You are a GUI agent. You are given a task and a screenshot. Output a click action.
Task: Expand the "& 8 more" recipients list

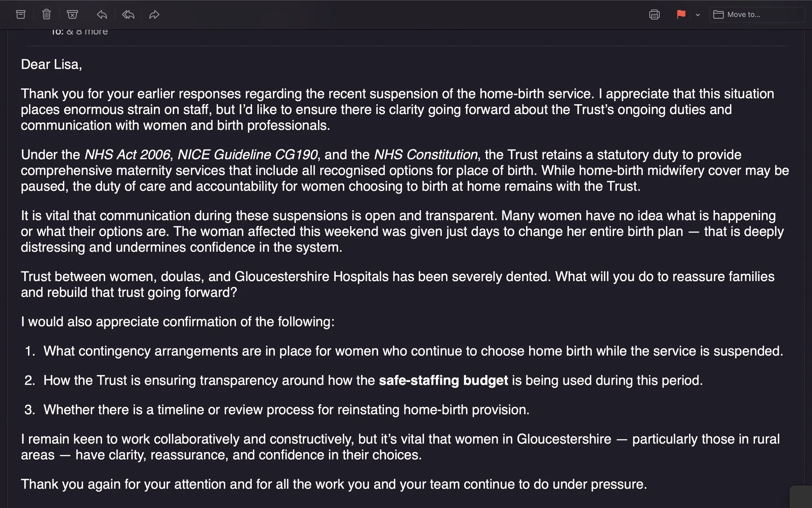(x=87, y=32)
